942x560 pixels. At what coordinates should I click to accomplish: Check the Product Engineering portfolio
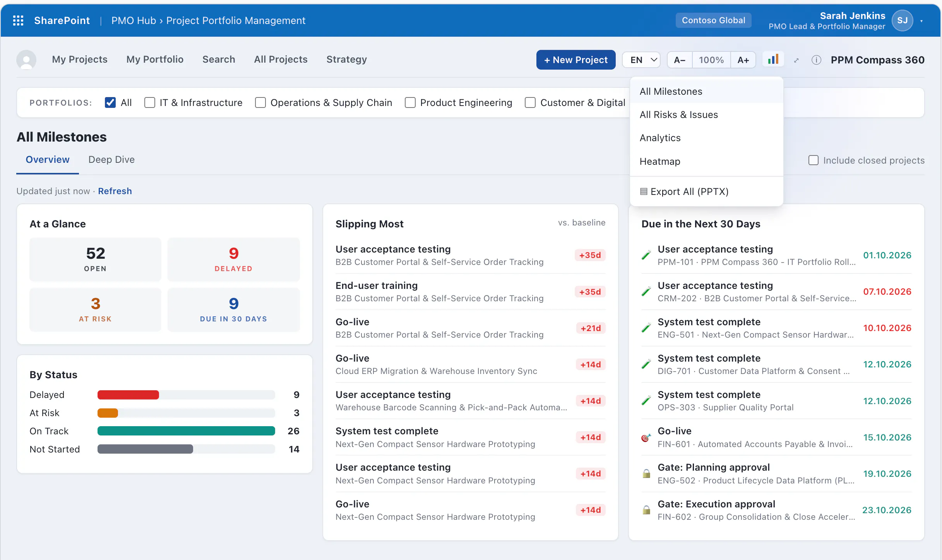(410, 102)
